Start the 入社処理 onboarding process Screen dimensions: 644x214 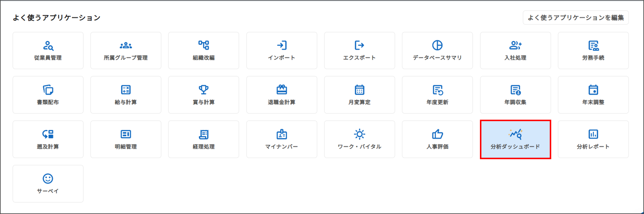pyautogui.click(x=515, y=50)
